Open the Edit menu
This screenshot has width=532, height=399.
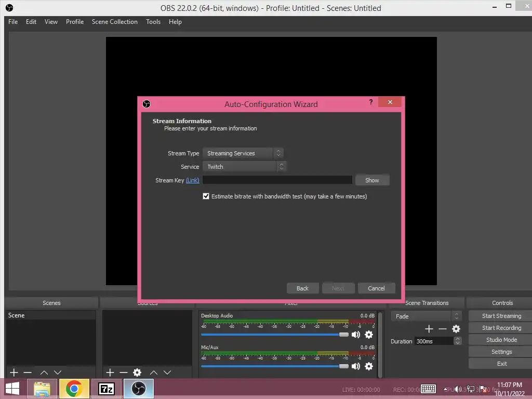click(x=31, y=22)
